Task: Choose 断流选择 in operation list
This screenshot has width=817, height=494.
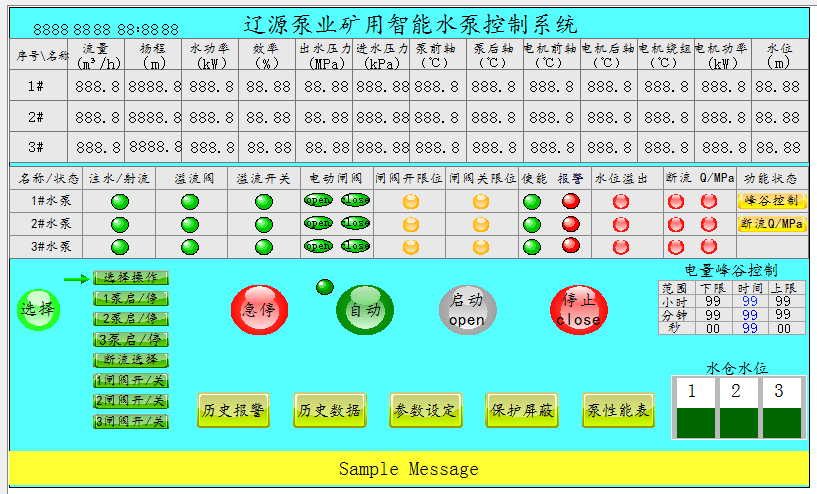Action: tap(131, 359)
